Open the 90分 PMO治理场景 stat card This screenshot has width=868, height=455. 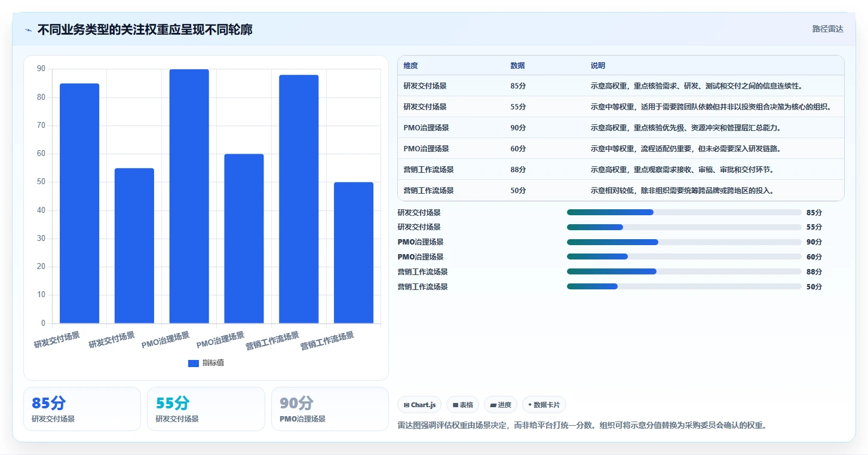330,409
